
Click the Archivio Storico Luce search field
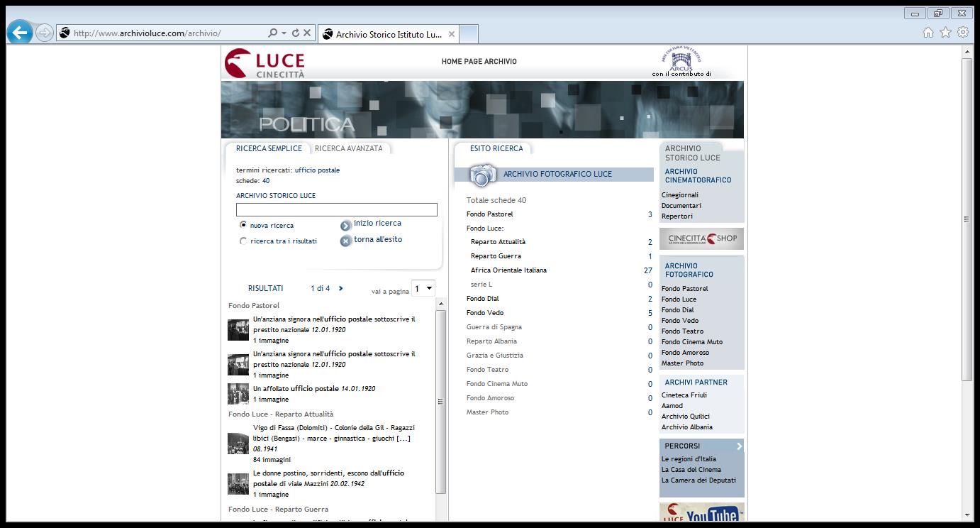(337, 210)
